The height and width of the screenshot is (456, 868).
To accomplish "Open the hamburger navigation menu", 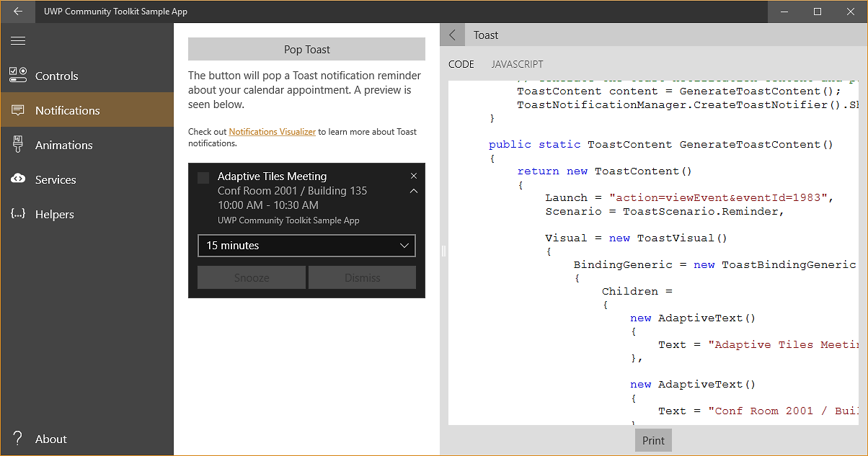I will point(18,41).
